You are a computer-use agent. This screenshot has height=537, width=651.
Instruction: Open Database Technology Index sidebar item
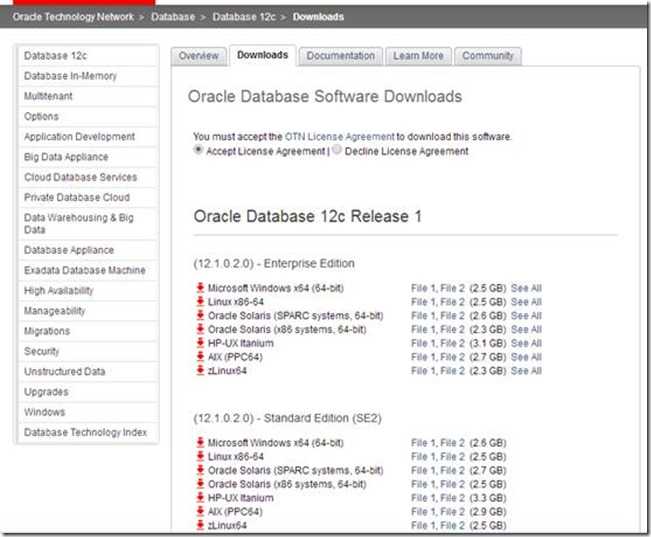pyautogui.click(x=88, y=433)
